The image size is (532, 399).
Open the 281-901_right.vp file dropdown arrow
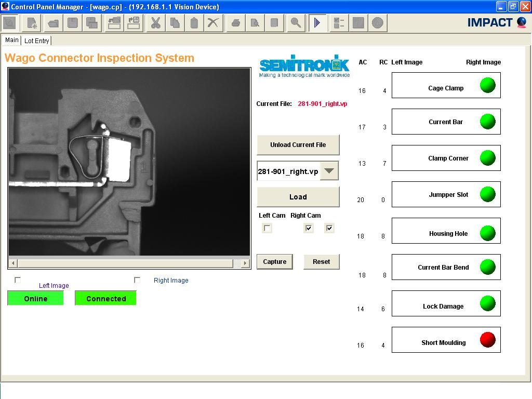click(329, 171)
